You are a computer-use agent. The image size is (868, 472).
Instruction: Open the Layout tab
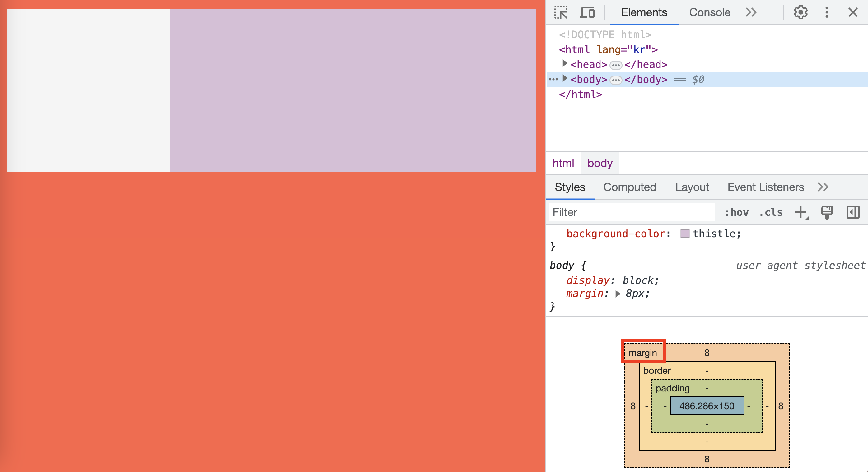(692, 187)
